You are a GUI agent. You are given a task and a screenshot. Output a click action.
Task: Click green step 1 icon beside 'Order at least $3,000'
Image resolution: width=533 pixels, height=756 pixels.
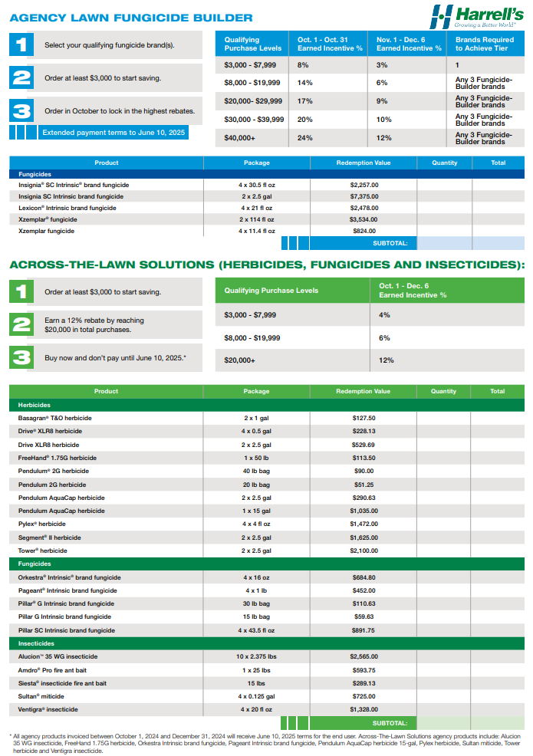[x=21, y=291]
